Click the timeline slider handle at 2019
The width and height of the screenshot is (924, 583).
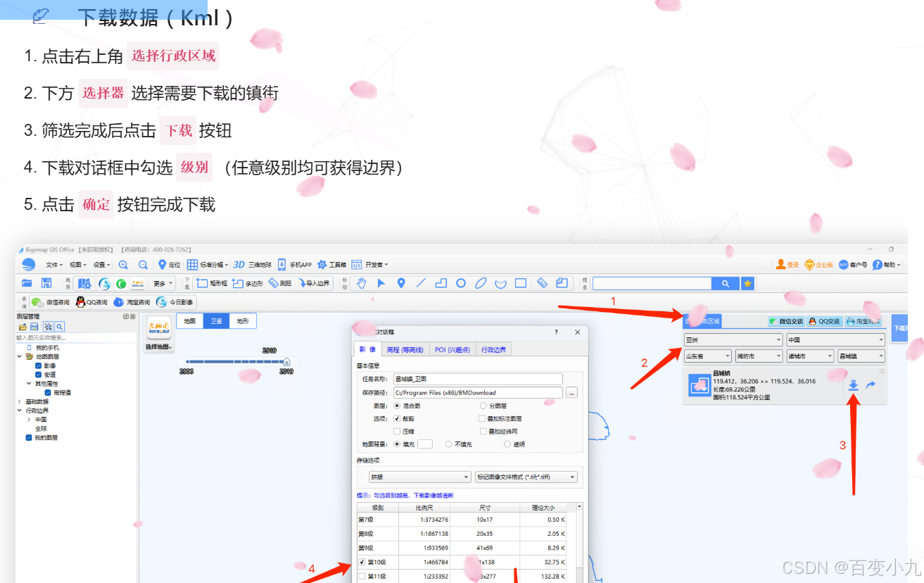click(x=286, y=362)
